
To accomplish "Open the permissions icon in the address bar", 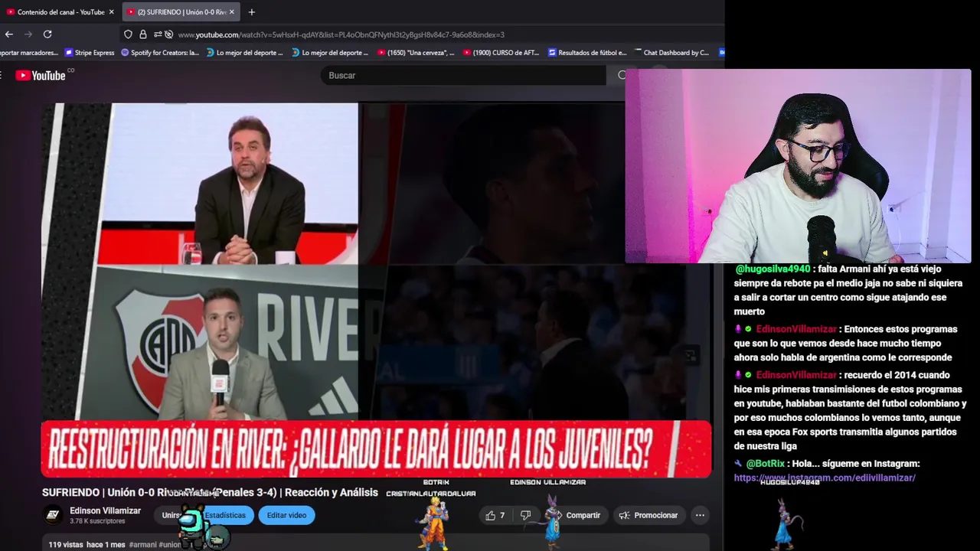I will point(157,34).
